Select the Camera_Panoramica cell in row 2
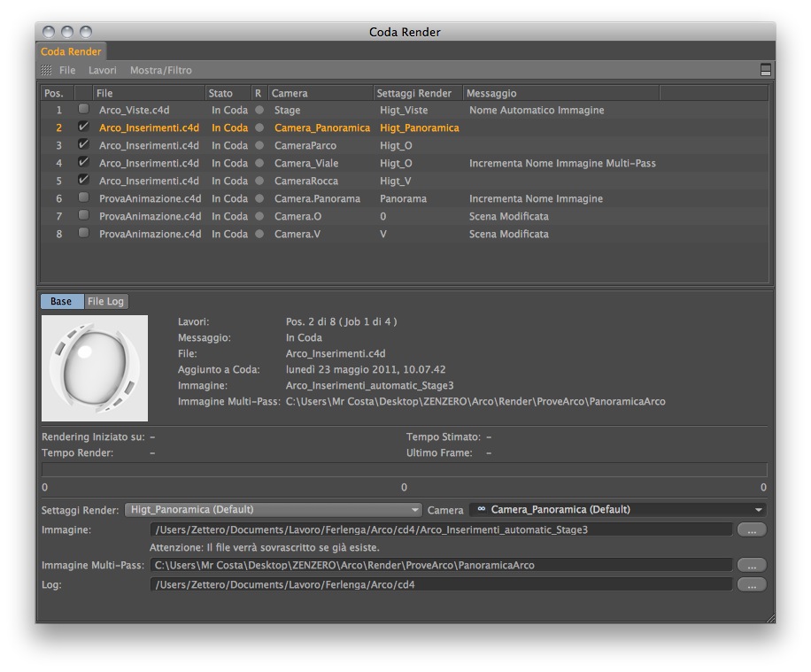The height and width of the screenshot is (672, 811). click(x=321, y=127)
